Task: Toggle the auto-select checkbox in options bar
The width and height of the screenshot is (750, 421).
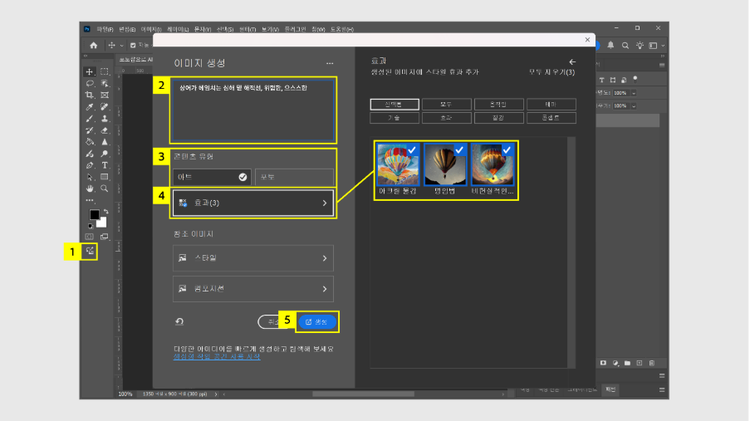Action: point(133,45)
